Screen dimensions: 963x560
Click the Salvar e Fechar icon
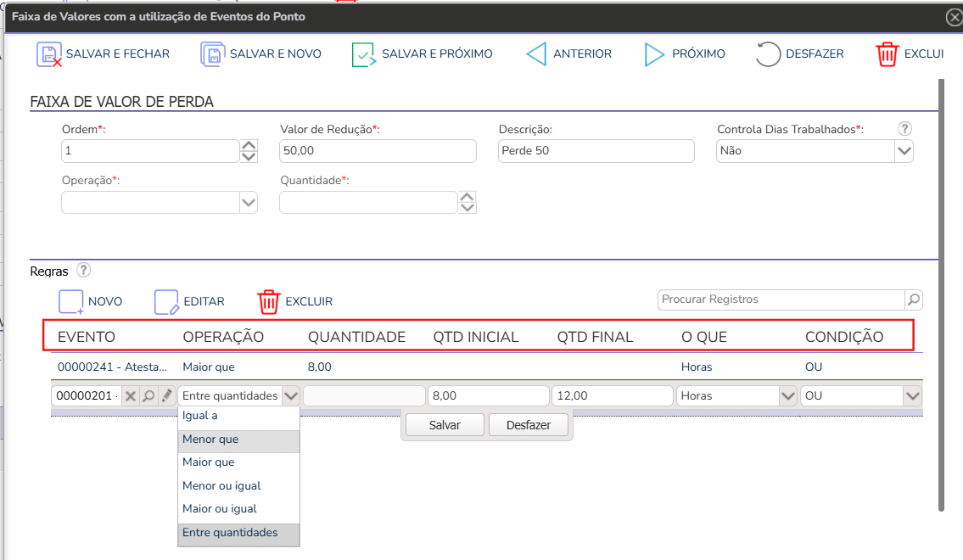[49, 54]
